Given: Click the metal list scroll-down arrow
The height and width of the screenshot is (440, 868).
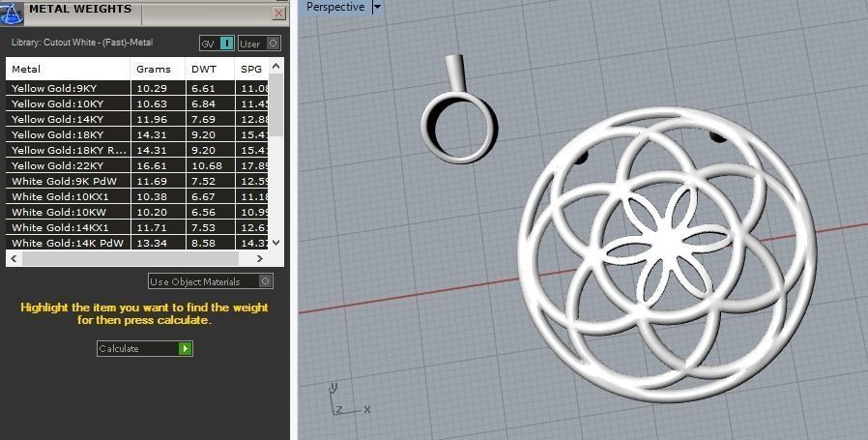Looking at the screenshot, I should coord(276,243).
